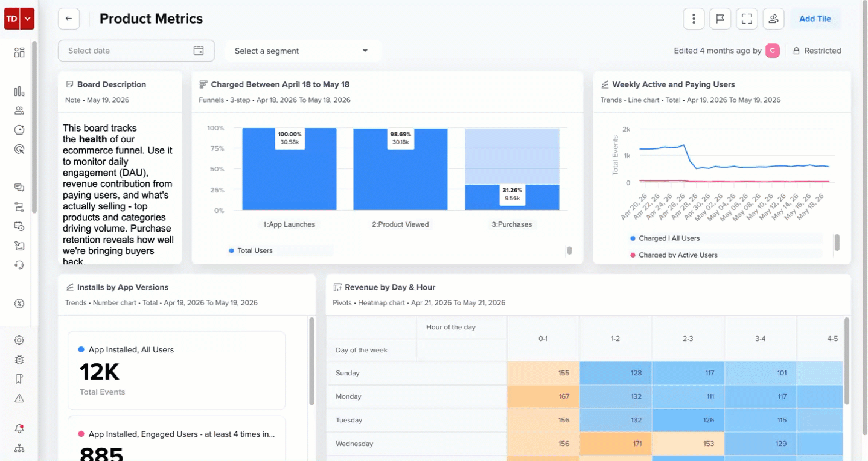Enter fullscreen mode with the expand icon
The image size is (868, 461).
747,19
